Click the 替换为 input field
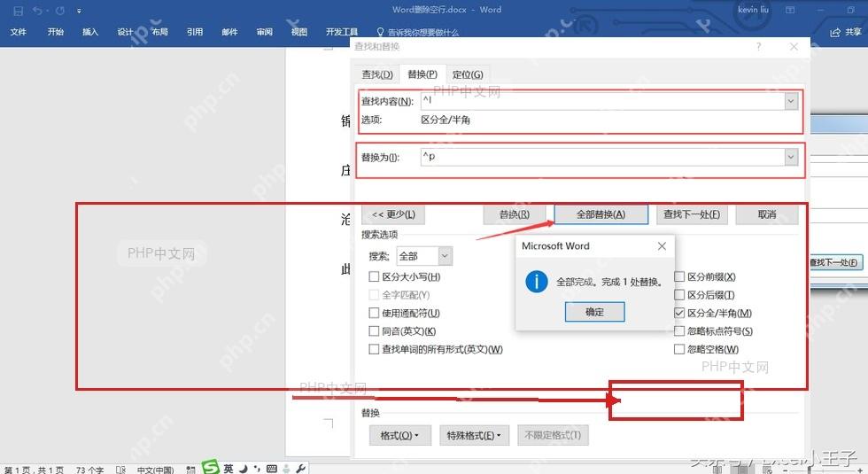Screen dimensions: 868x474 tap(602, 158)
